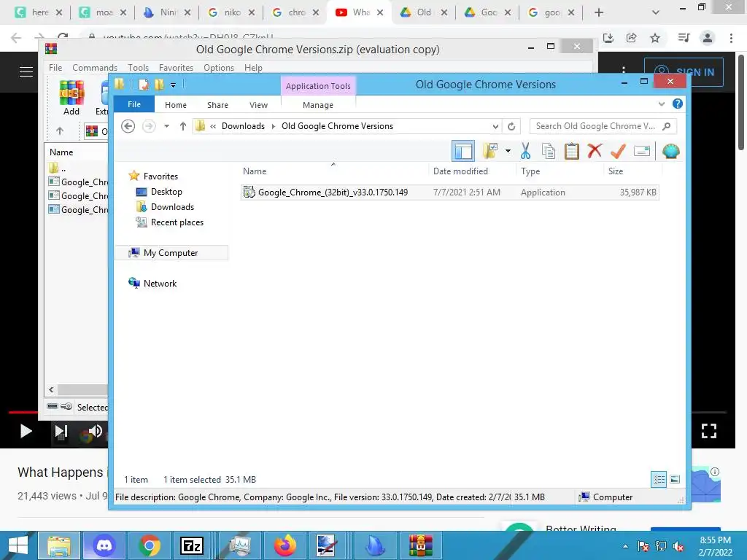Click the Explorer forward arrow button
Viewport: 747px width, 560px height.
[149, 126]
